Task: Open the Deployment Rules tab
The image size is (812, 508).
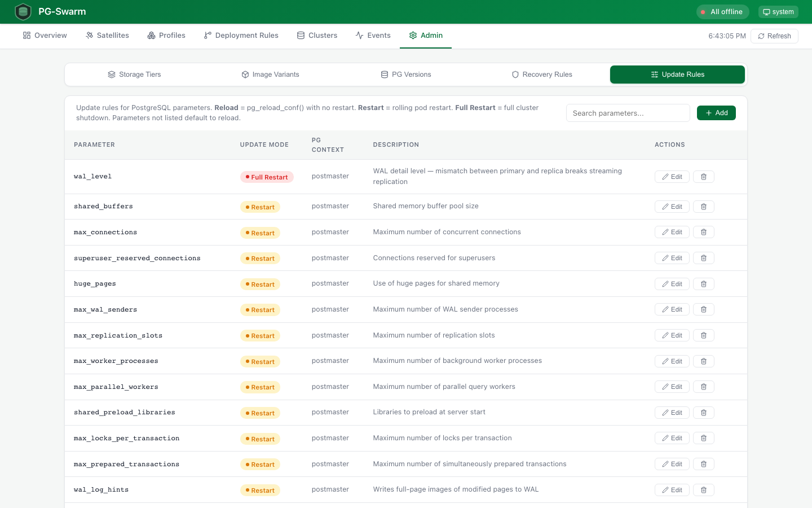Action: click(x=241, y=36)
